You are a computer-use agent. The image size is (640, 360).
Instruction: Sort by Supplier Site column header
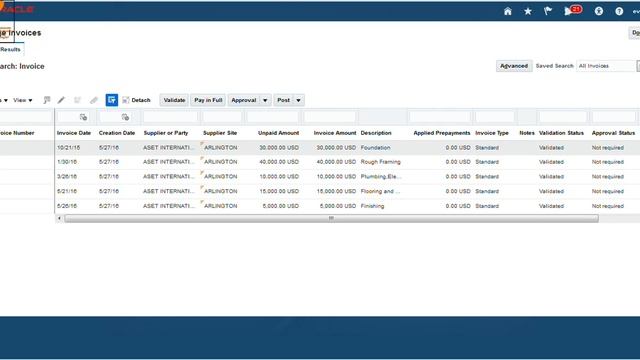pyautogui.click(x=220, y=133)
